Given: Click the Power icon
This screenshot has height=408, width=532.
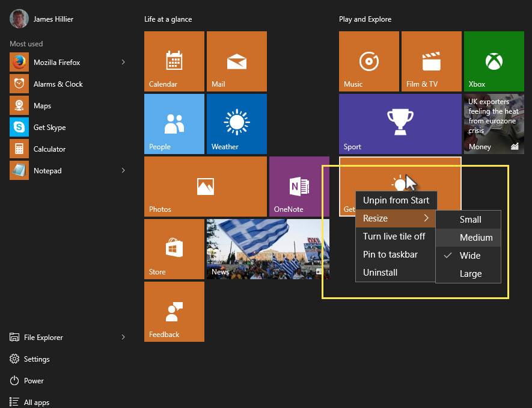Looking at the screenshot, I should [14, 380].
